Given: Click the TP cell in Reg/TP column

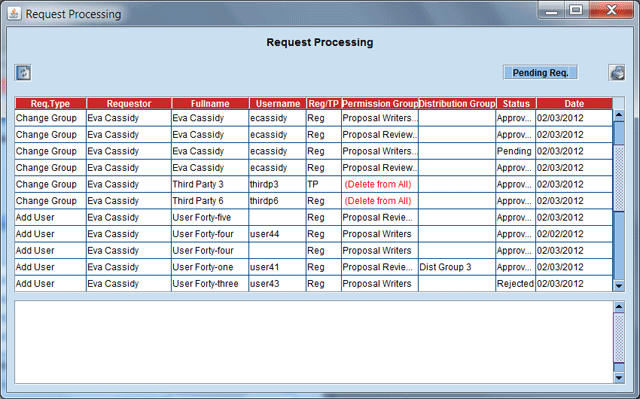Looking at the screenshot, I should tap(324, 184).
